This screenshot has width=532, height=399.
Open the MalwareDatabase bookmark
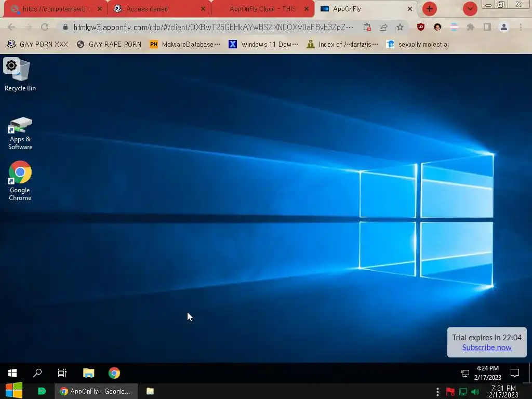tap(185, 44)
